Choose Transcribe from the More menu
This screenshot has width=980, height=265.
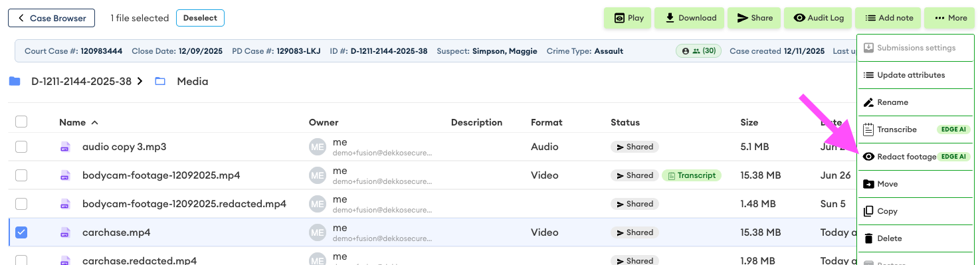pyautogui.click(x=916, y=130)
